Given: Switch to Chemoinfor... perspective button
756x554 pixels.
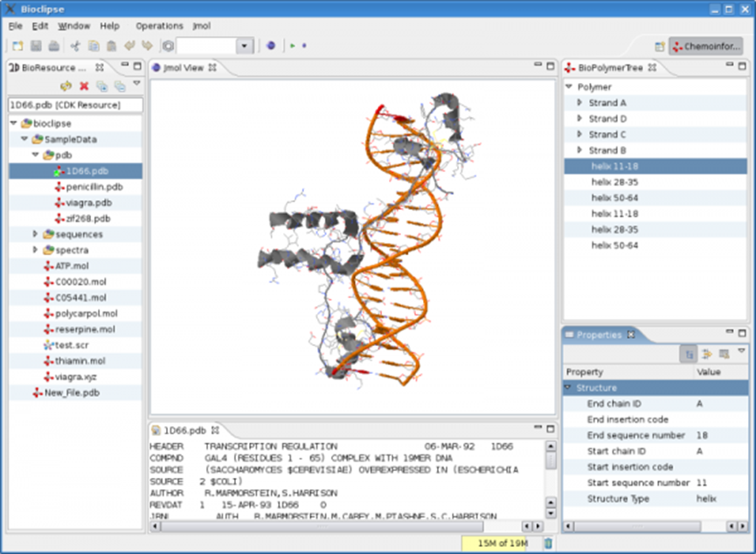Looking at the screenshot, I should pos(706,46).
